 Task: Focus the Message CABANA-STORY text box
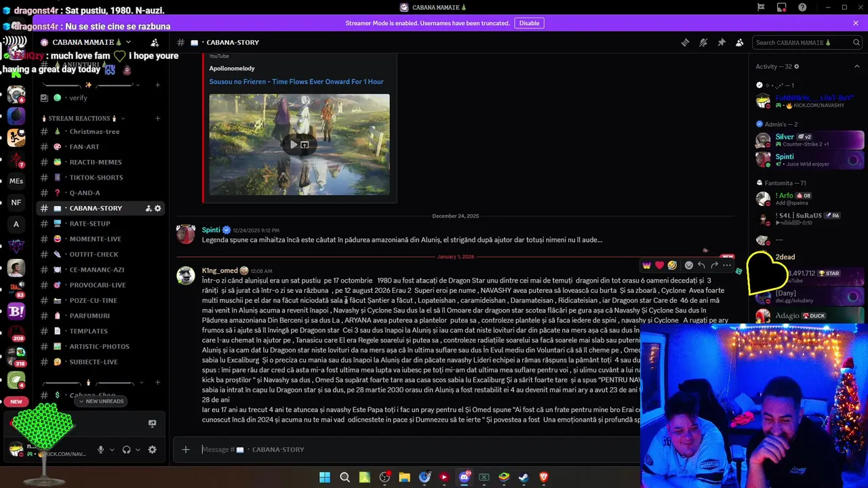tap(420, 449)
